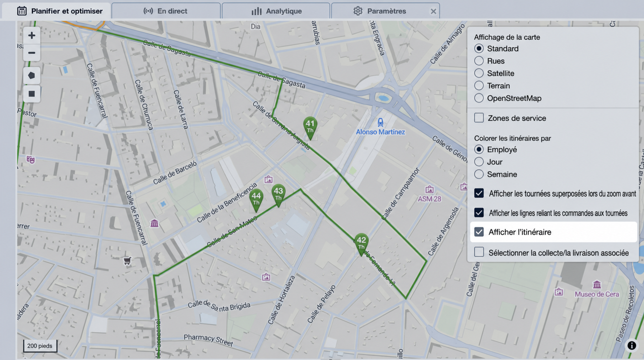Click map stop marker 42 Th

coord(361,245)
